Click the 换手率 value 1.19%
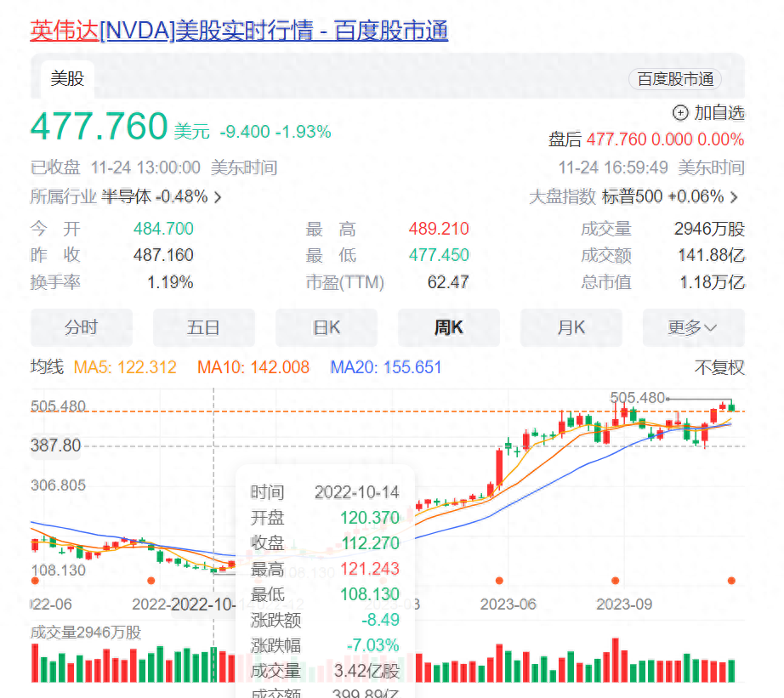 pos(170,282)
